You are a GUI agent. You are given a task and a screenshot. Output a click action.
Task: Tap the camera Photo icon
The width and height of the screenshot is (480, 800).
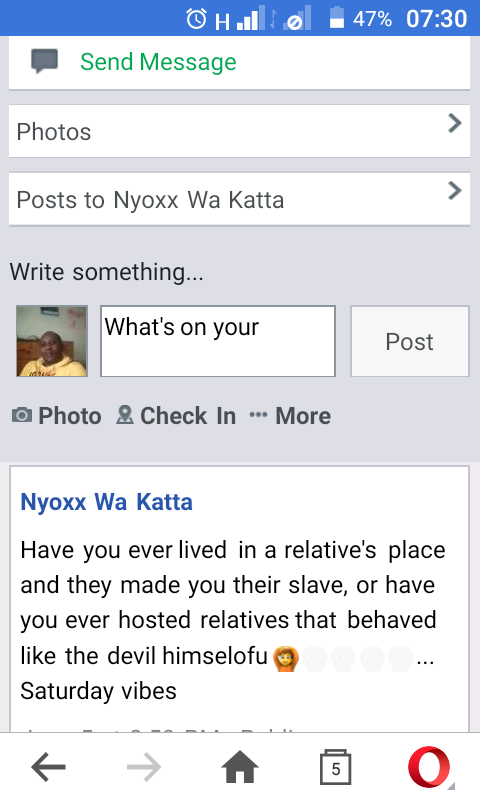[x=22, y=415]
